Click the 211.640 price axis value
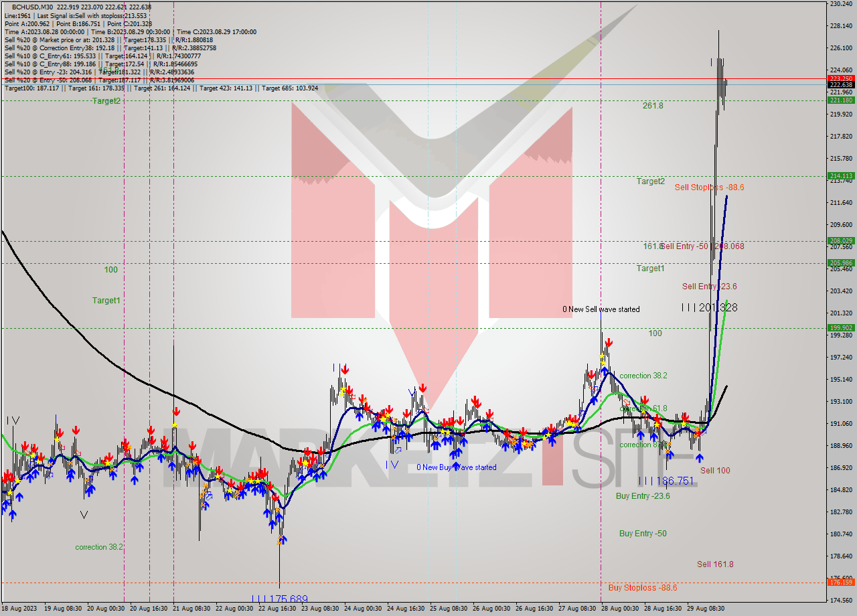Screen dimensions: 857x616 tap(840, 203)
